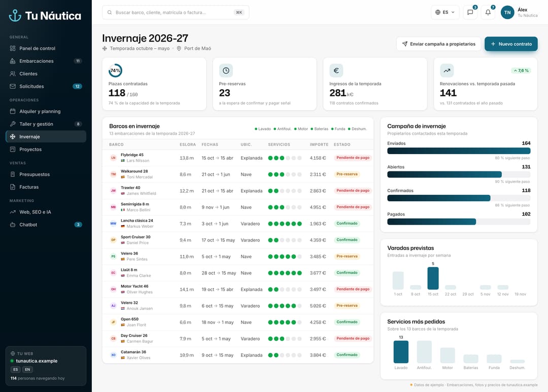
Task: Click Nuevo contrato button
Action: (x=511, y=44)
